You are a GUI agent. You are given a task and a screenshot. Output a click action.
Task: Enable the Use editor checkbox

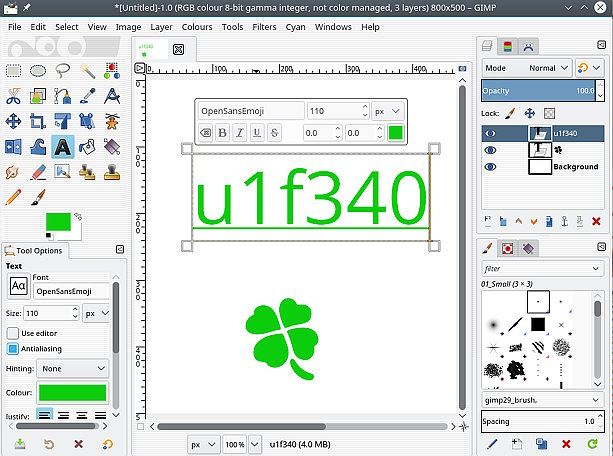pos(14,333)
